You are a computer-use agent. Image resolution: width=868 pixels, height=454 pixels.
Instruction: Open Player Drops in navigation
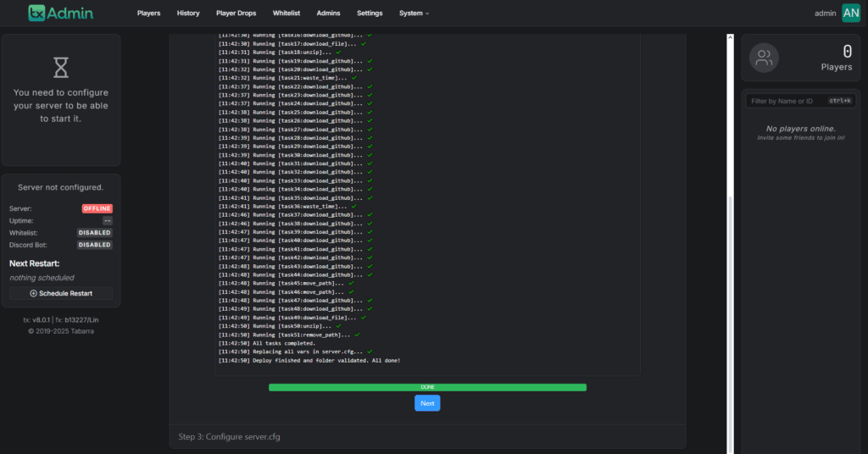pos(236,14)
